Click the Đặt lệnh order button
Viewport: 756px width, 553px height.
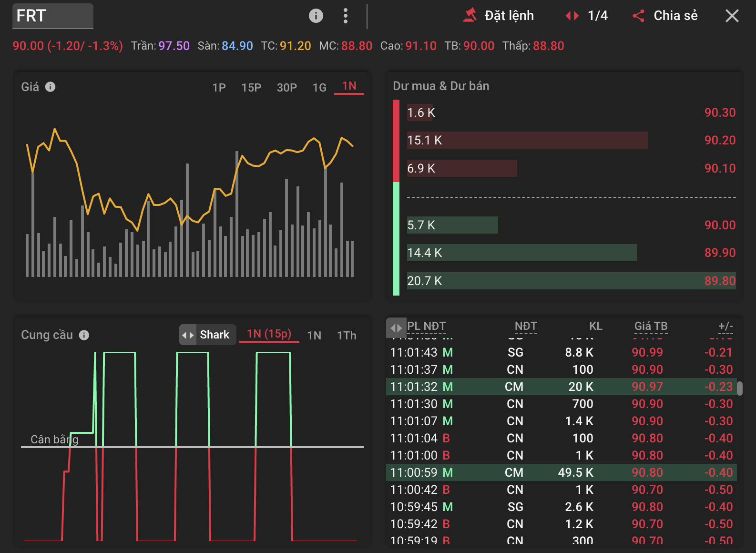pos(498,16)
